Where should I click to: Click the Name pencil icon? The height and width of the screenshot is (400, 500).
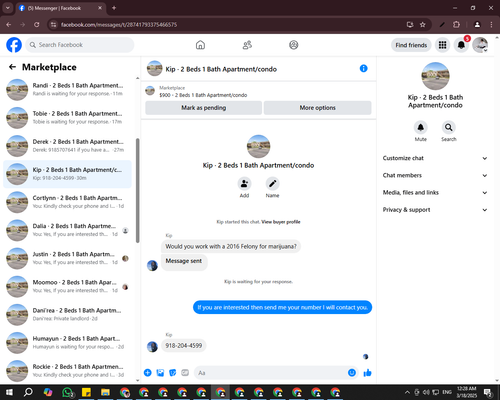coord(272,184)
